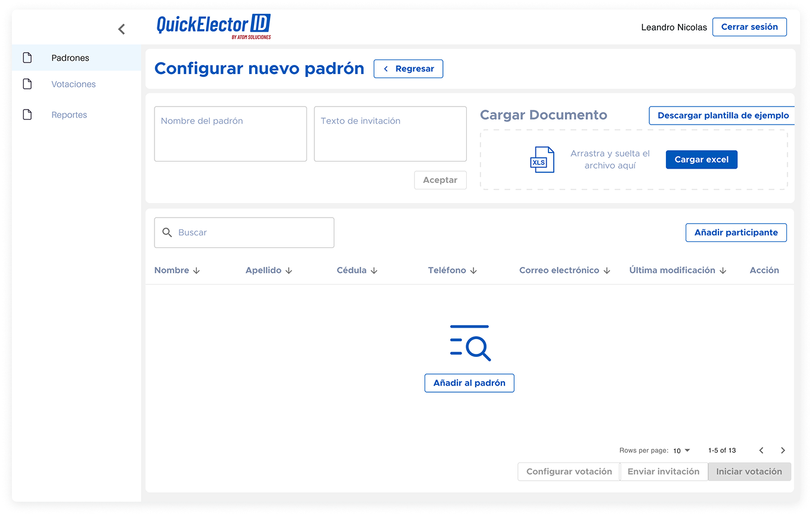Click the Acción column header
Screen dimensions: 812x516
(764, 271)
